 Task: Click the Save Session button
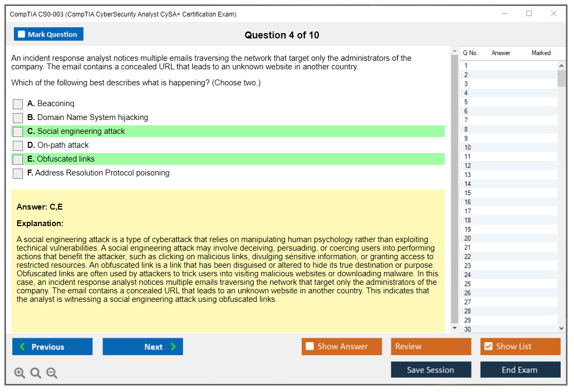pyautogui.click(x=431, y=370)
